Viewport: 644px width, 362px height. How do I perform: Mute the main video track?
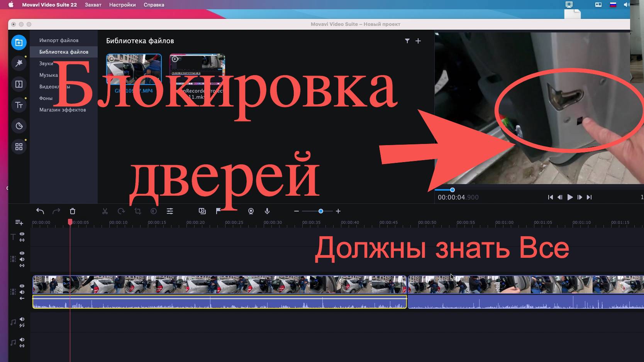[22, 292]
